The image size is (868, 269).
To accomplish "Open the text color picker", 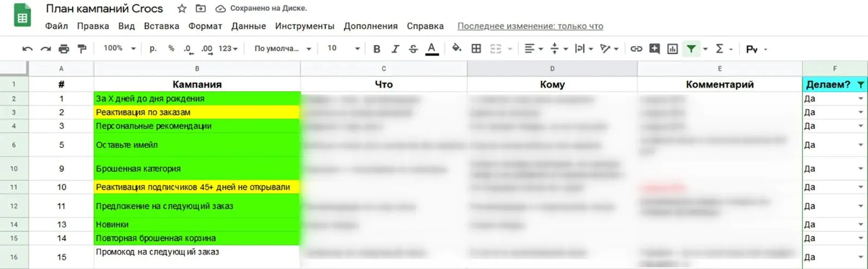I will pos(432,49).
